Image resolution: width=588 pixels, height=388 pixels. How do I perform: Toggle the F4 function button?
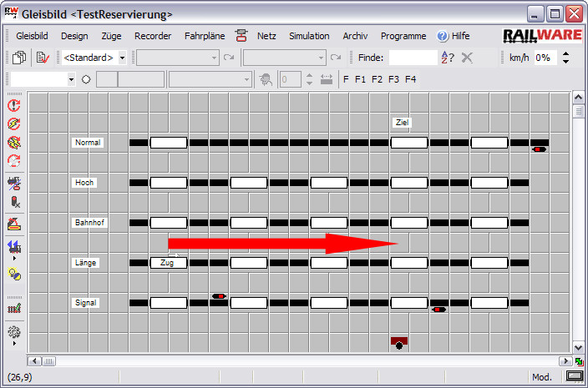pyautogui.click(x=410, y=79)
